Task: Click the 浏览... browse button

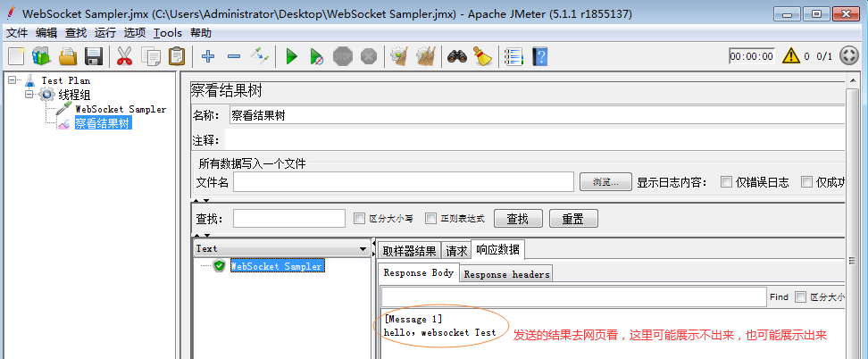Action: [x=605, y=181]
